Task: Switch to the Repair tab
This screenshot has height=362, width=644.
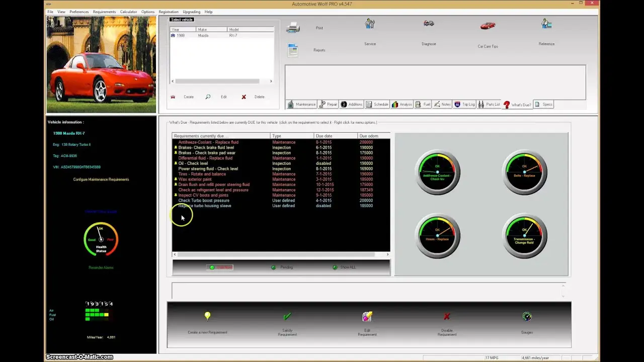Action: (x=328, y=105)
